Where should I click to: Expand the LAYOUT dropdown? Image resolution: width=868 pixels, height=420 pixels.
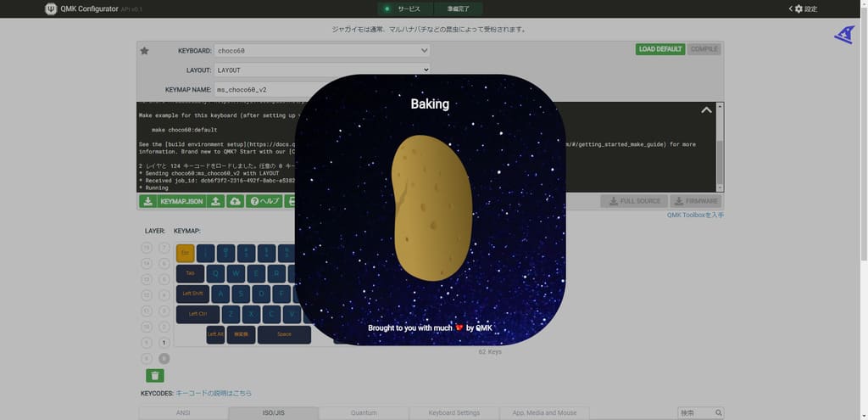pos(322,70)
